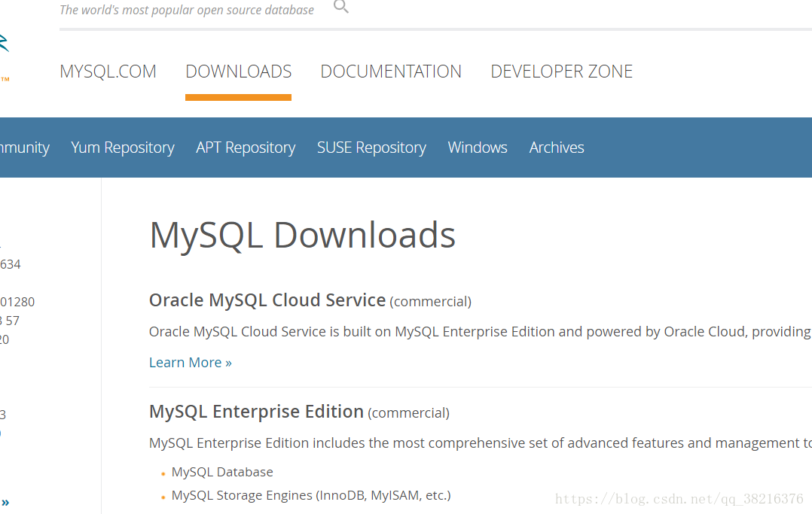Click the MySQL Downloads heading
The width and height of the screenshot is (812, 514).
pos(303,236)
